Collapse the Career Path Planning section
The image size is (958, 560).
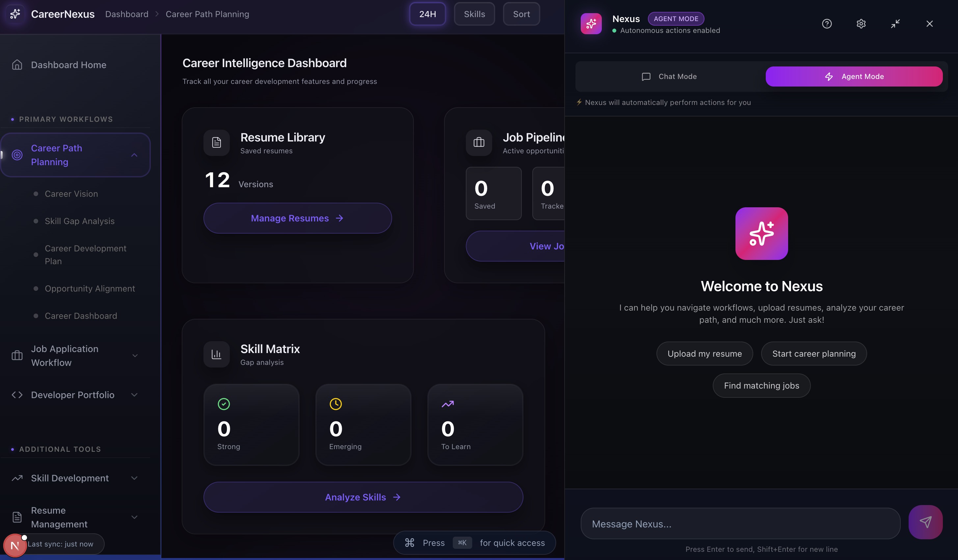(134, 155)
